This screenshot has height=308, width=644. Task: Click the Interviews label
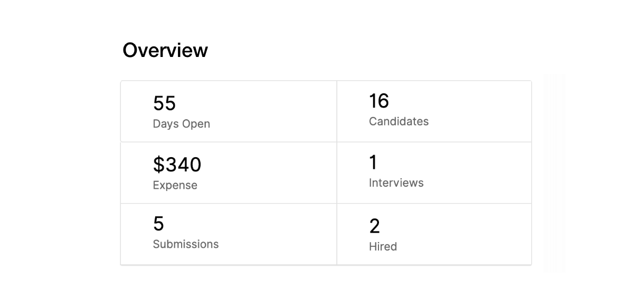[x=396, y=183]
